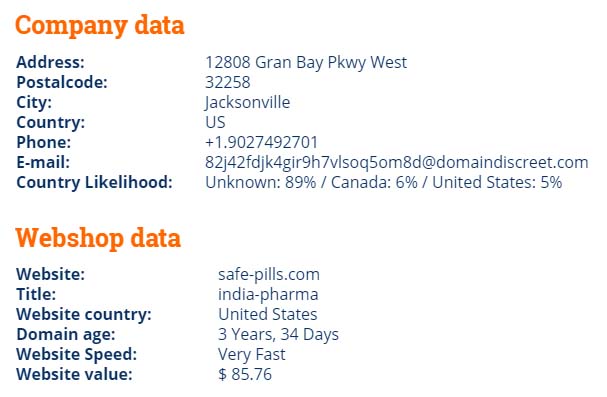Screen dimensions: 607x397
Task: Click the domaindiscreet.com e-mail address
Action: point(396,163)
